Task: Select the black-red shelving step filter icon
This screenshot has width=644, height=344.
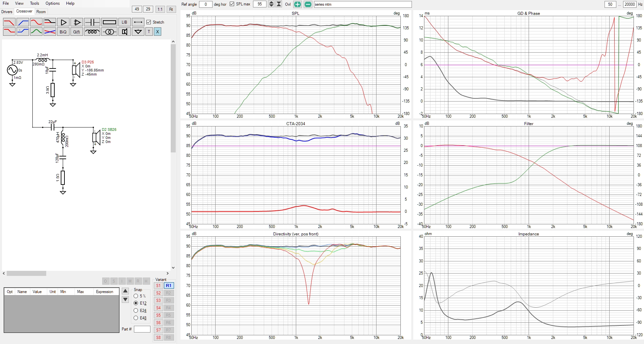Action: pos(50,22)
